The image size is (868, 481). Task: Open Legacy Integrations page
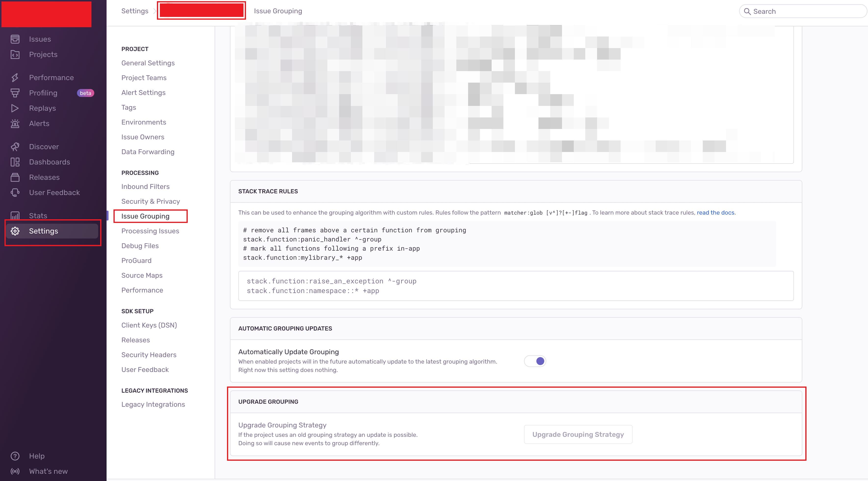click(x=153, y=405)
